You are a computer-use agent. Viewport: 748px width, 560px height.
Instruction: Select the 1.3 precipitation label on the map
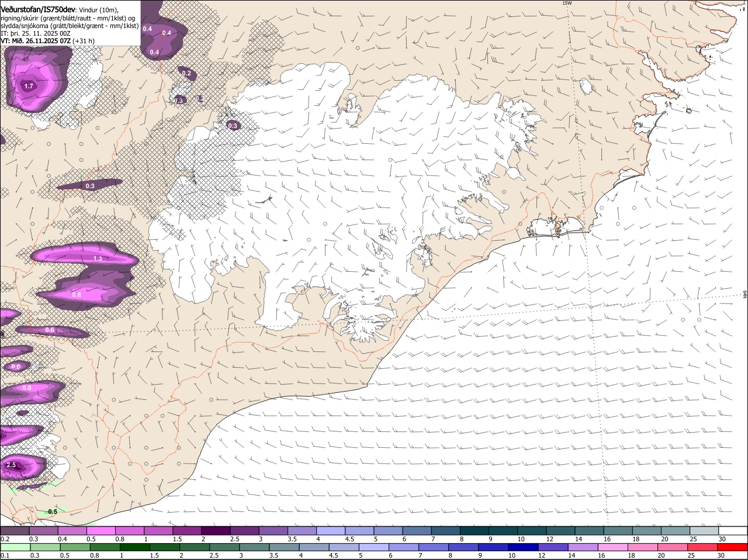98,258
